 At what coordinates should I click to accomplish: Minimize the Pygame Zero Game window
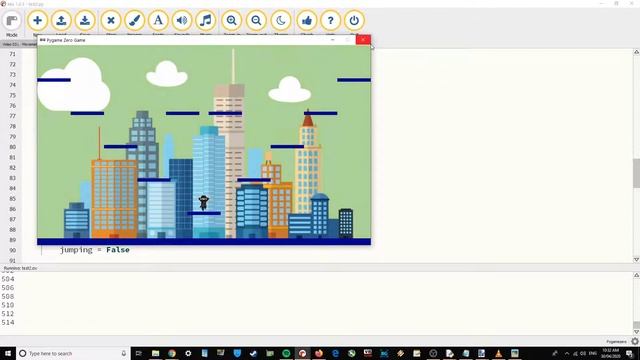(x=333, y=40)
